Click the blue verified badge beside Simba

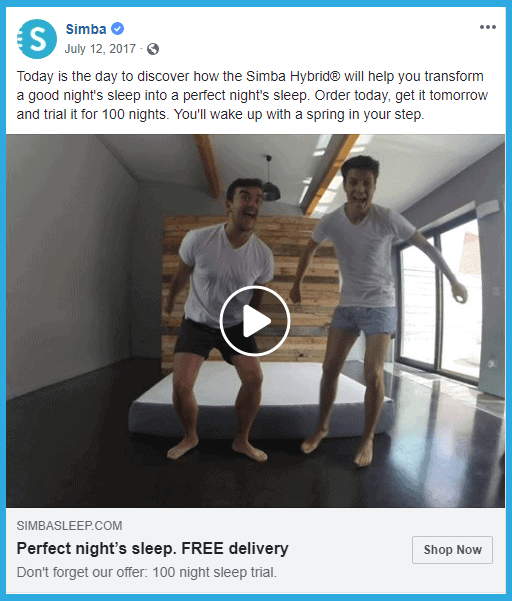click(118, 29)
